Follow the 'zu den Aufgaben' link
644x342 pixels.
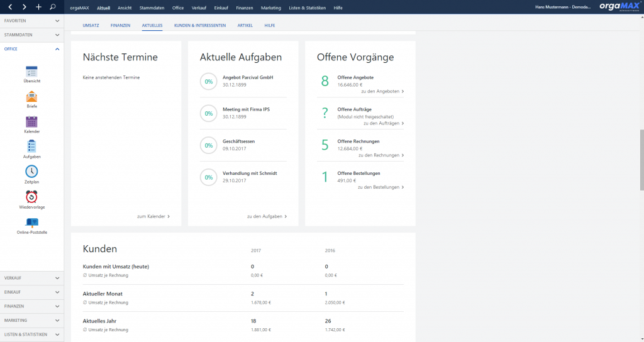(x=267, y=216)
